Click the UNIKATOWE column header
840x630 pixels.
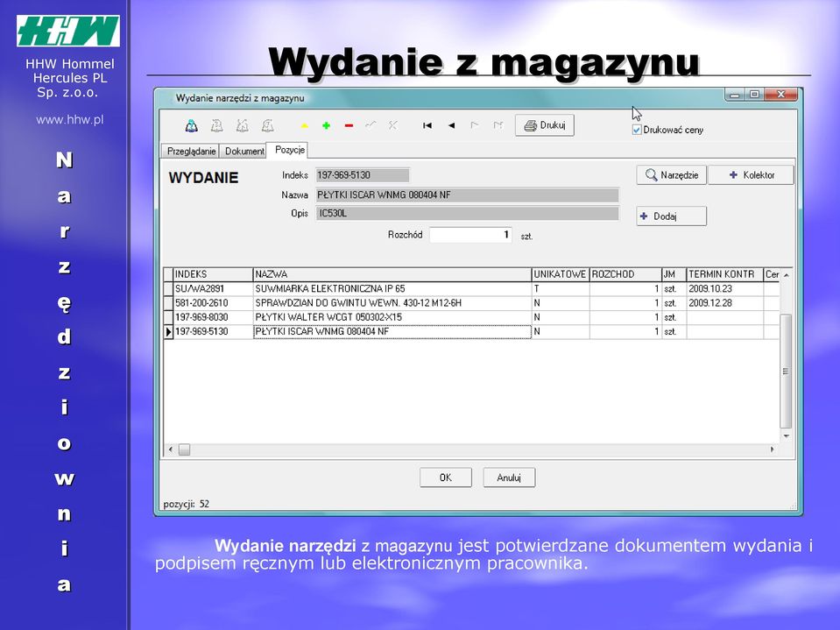pos(560,274)
